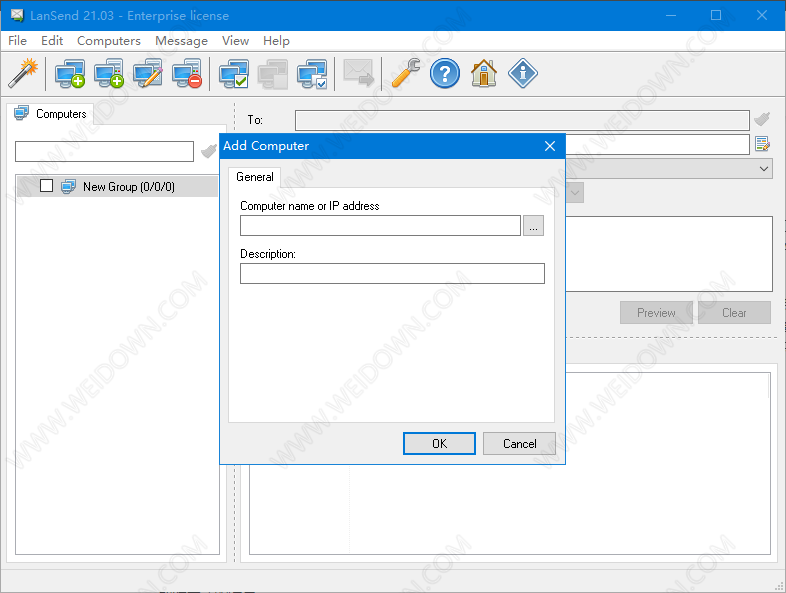Click the browse ellipsis button

(533, 226)
